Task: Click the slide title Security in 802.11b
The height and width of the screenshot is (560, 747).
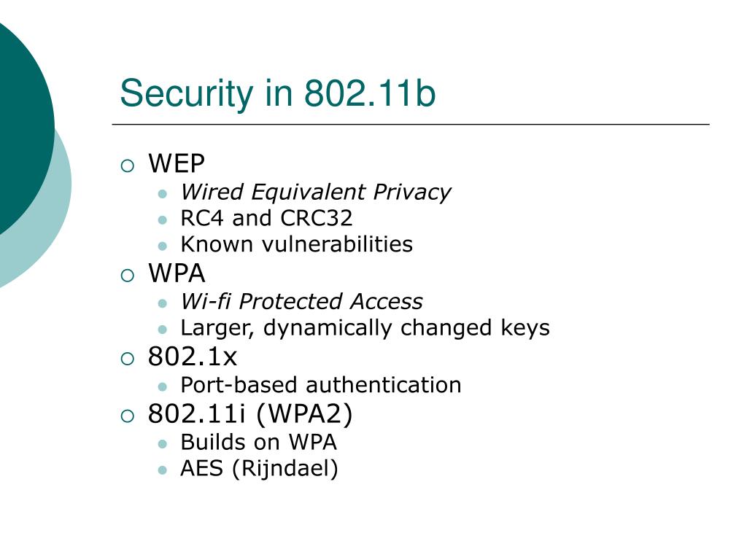Action: [x=278, y=93]
